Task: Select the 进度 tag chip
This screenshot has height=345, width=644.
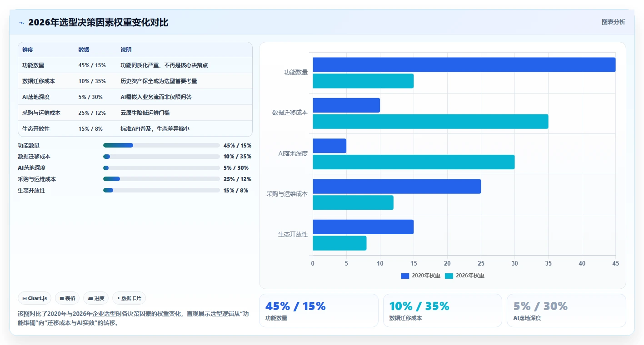Action: [x=96, y=298]
